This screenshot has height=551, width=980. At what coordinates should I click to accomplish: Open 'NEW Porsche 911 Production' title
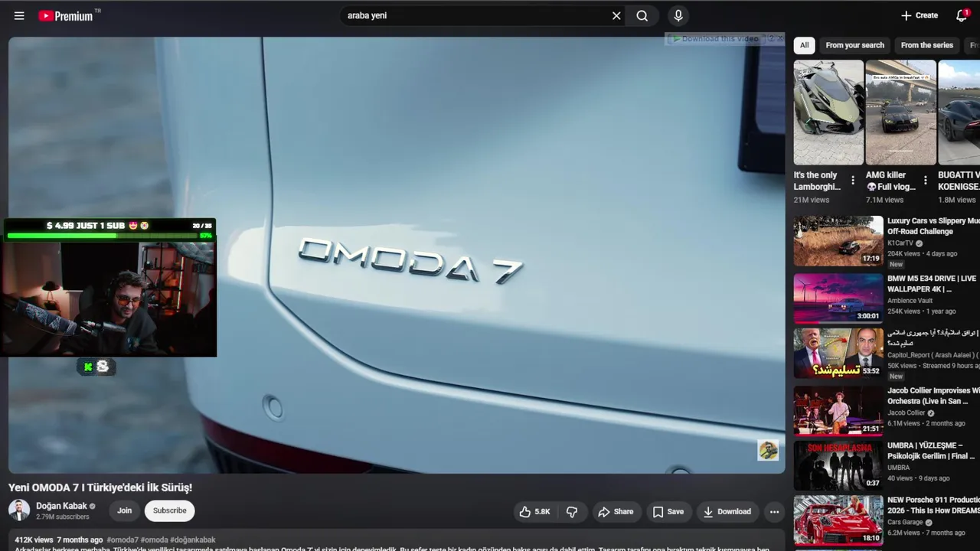pos(933,505)
